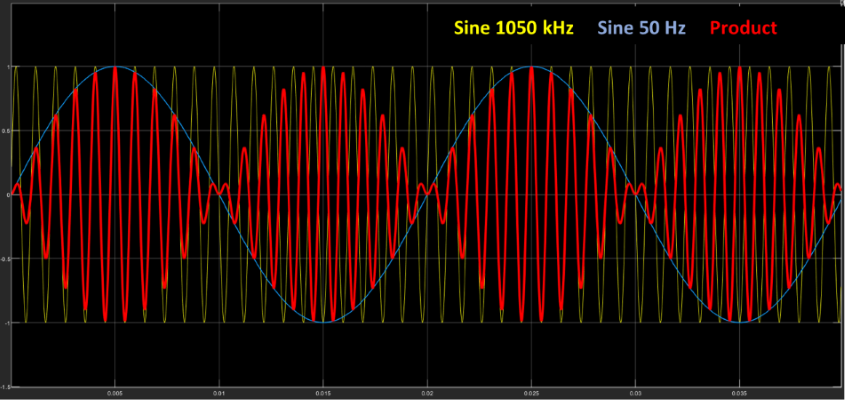
Task: Click the 0.03 time axis tick label
Action: coord(636,394)
